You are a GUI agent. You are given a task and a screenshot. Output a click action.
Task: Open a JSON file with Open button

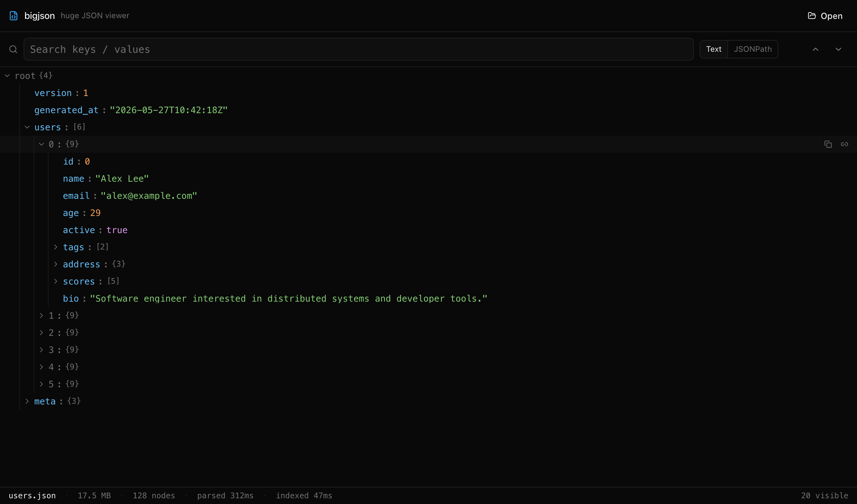[x=825, y=16]
